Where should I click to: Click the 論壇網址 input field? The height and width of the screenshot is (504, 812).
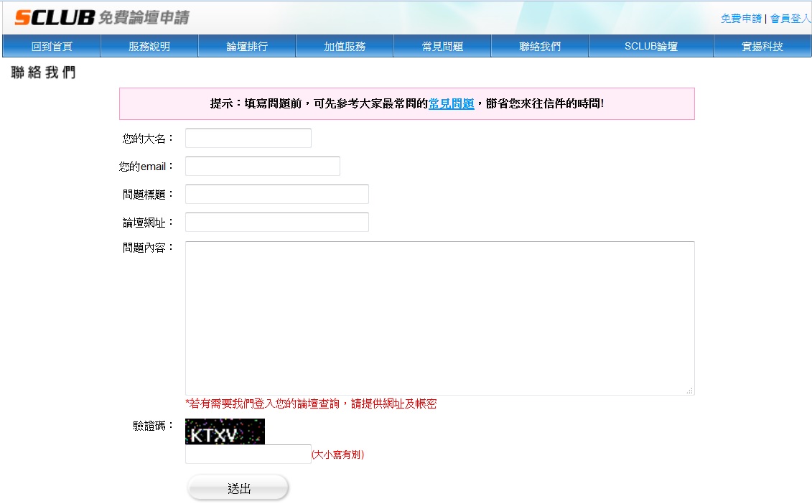[x=276, y=223]
